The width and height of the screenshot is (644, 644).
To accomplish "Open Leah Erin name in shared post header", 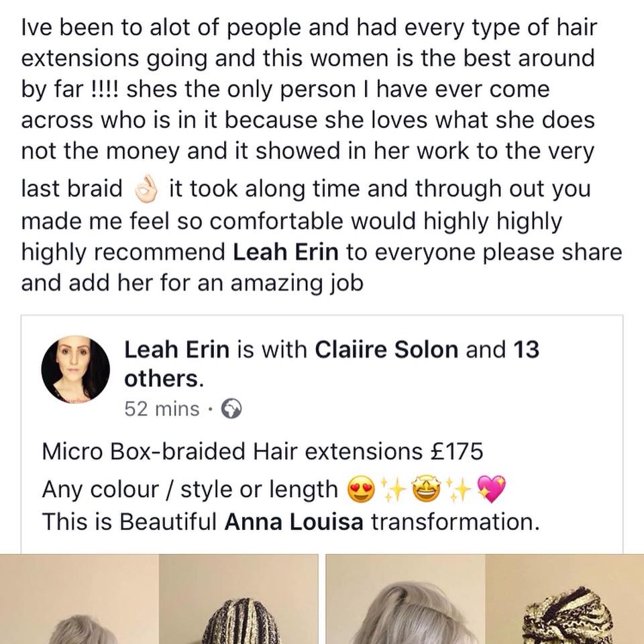I will coord(176,350).
